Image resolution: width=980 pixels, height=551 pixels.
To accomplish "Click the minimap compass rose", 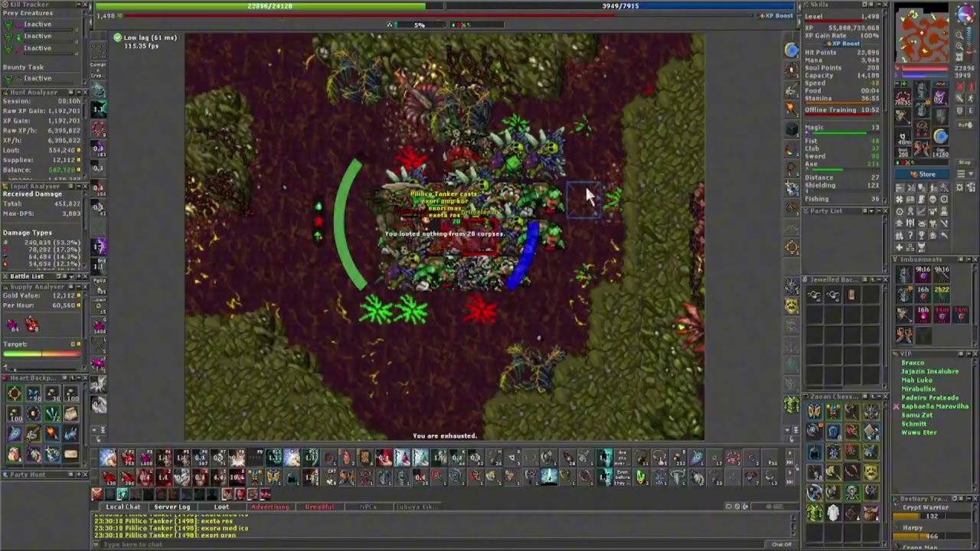I will point(965,14).
